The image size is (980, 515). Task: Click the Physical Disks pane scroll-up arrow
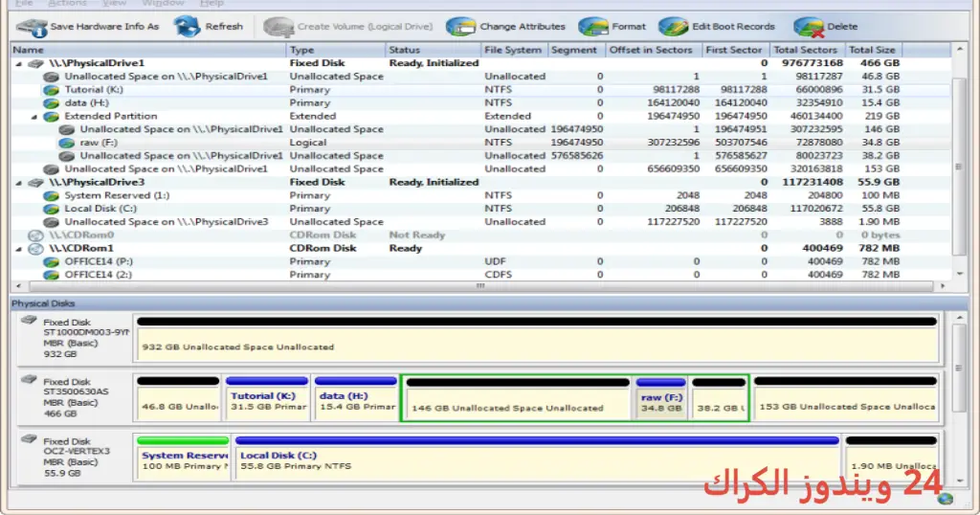coord(959,318)
